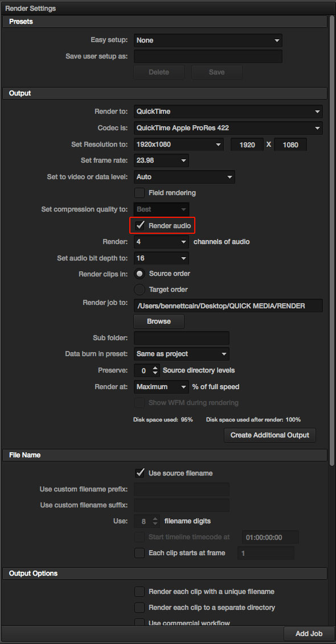Click the Output section header
This screenshot has width=336, height=644.
165,93
